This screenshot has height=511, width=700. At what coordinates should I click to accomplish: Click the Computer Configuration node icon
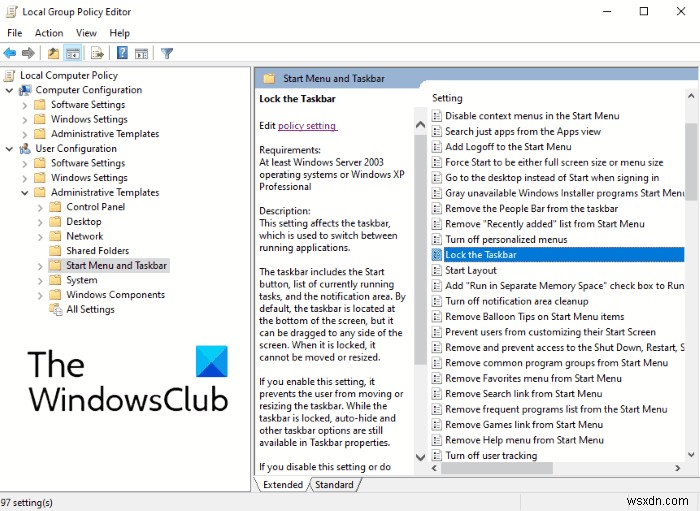click(x=25, y=90)
